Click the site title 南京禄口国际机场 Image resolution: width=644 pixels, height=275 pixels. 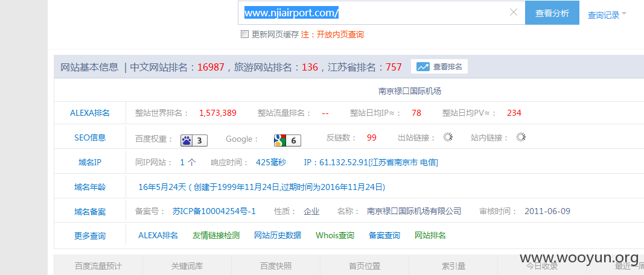(410, 91)
